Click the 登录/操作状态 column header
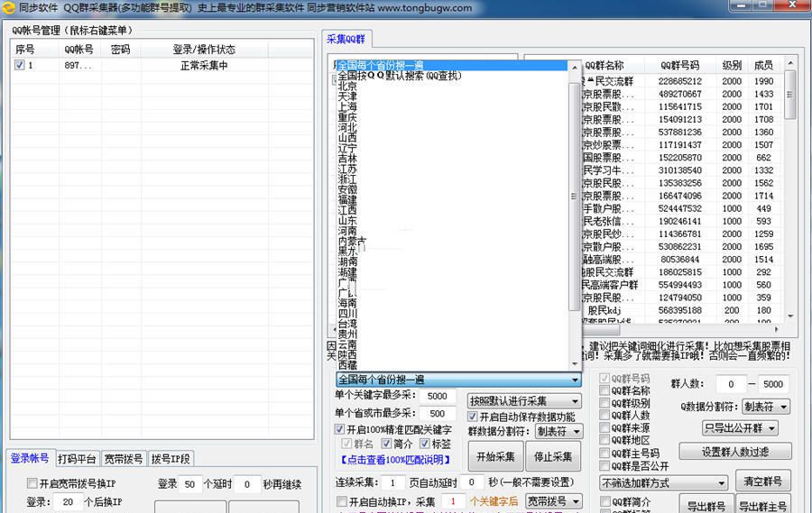The width and height of the screenshot is (812, 513). [204, 50]
